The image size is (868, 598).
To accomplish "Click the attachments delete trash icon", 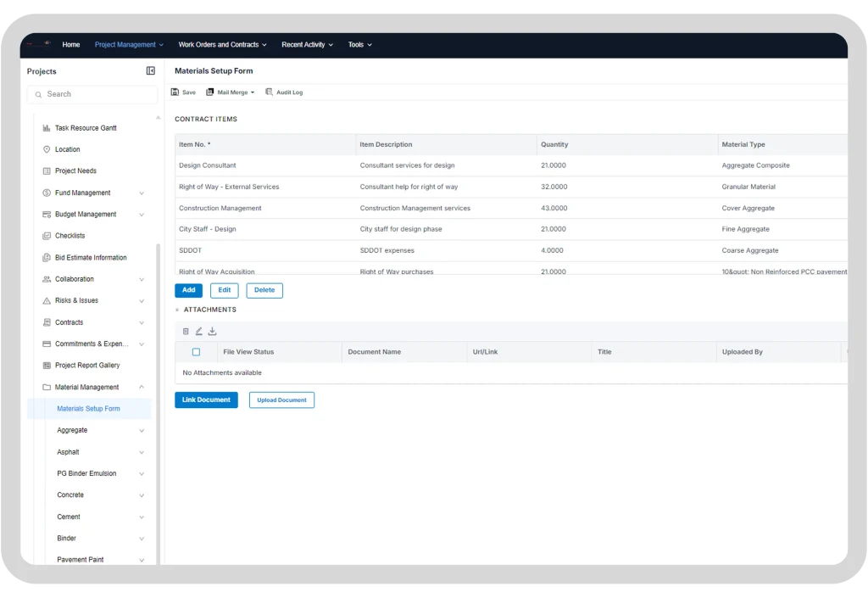I will pos(186,331).
